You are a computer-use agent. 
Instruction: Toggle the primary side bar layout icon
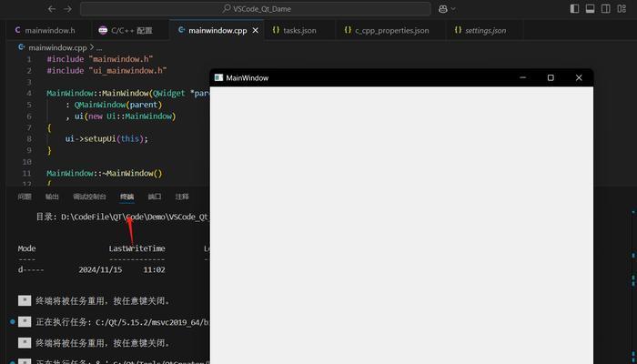(574, 9)
